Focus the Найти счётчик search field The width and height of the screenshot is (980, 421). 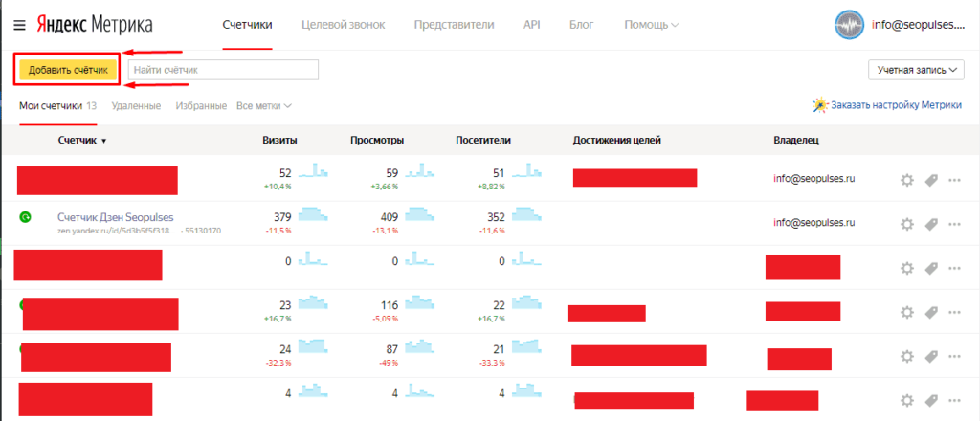pyautogui.click(x=223, y=70)
